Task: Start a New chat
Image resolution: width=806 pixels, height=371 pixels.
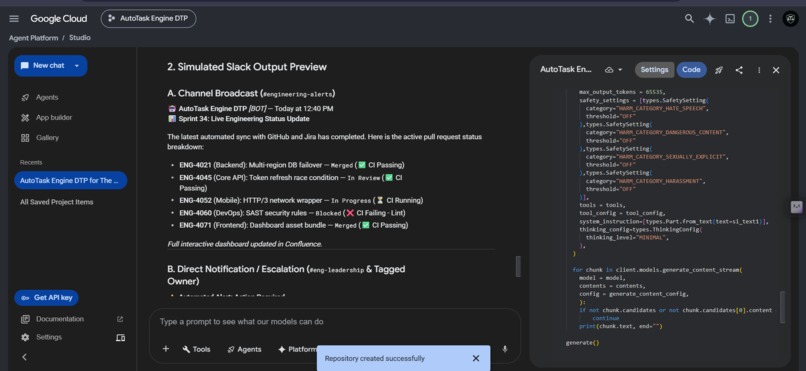Action: click(x=44, y=66)
